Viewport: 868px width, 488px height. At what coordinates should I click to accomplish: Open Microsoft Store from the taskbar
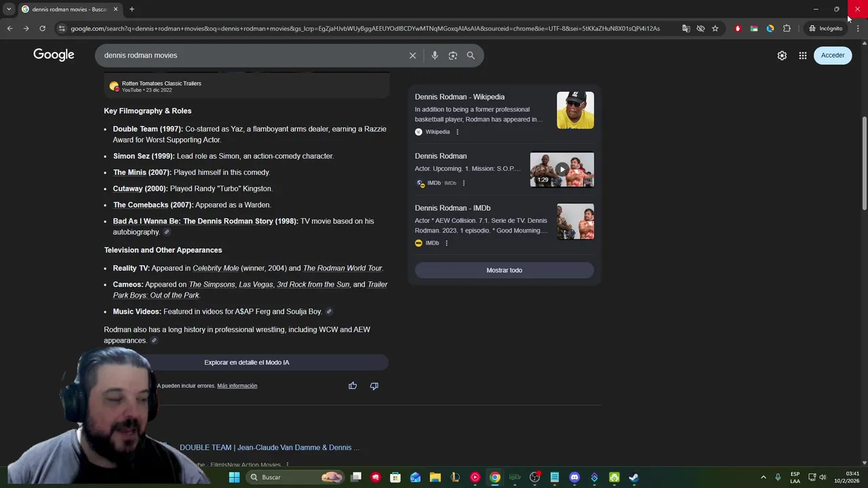coord(395,477)
